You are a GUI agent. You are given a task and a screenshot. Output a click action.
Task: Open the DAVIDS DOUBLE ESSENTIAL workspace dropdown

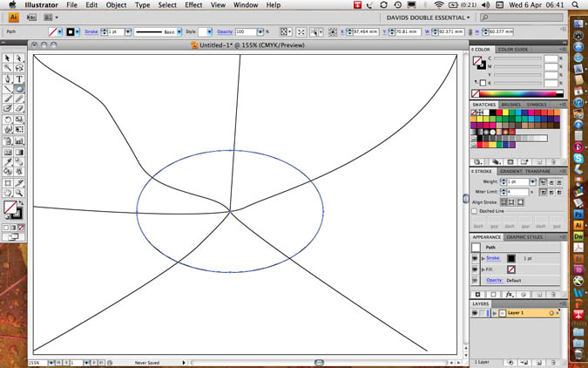[x=429, y=17]
